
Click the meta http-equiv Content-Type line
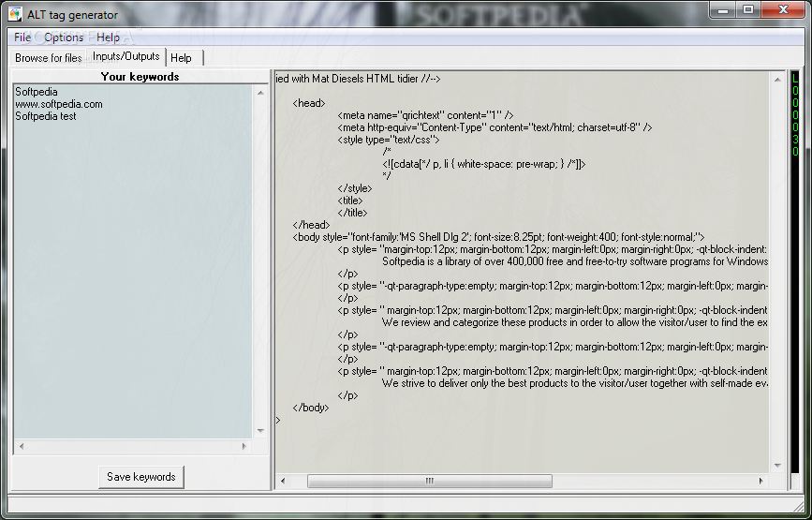click(495, 127)
